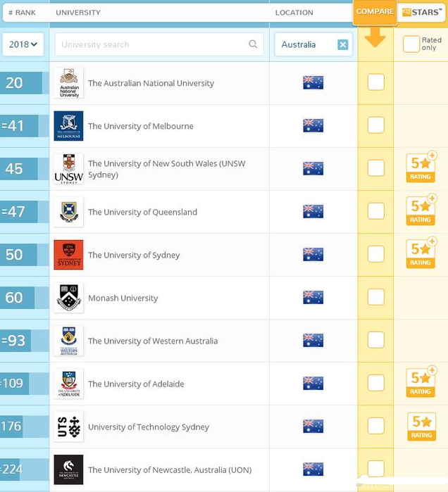Click the Monash University shield logo

68,298
